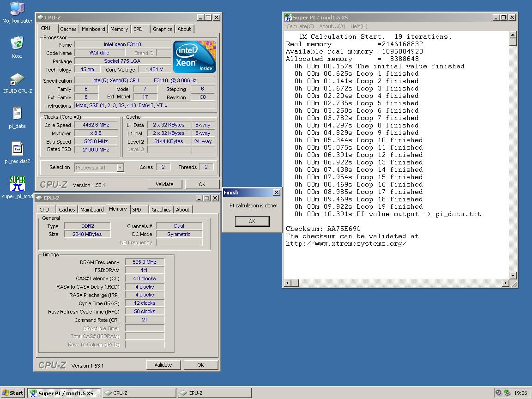Viewport: 532px width, 399px height.
Task: Click the volume icon in system tray
Action: pyautogui.click(x=498, y=393)
